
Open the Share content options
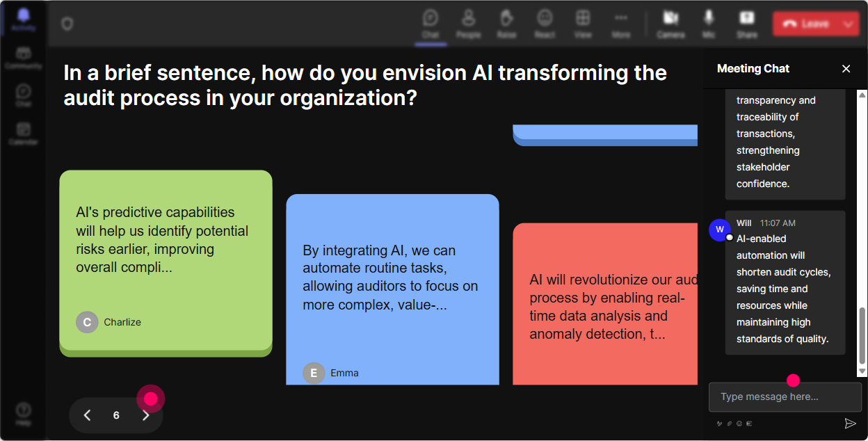(x=747, y=24)
